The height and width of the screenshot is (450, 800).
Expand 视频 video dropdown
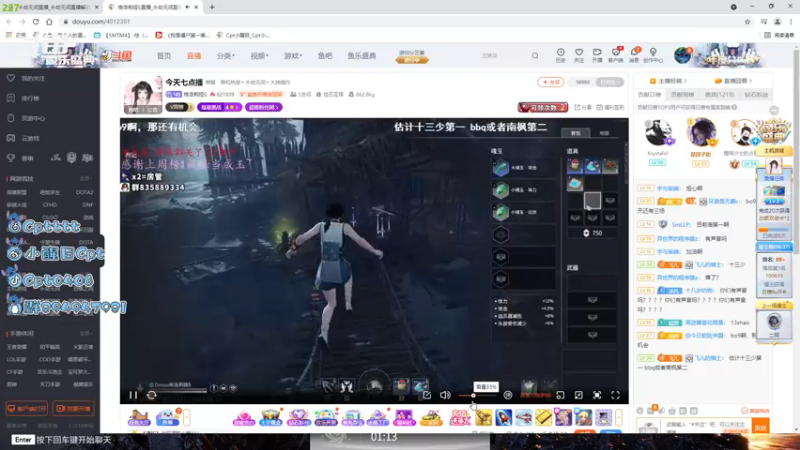259,56
